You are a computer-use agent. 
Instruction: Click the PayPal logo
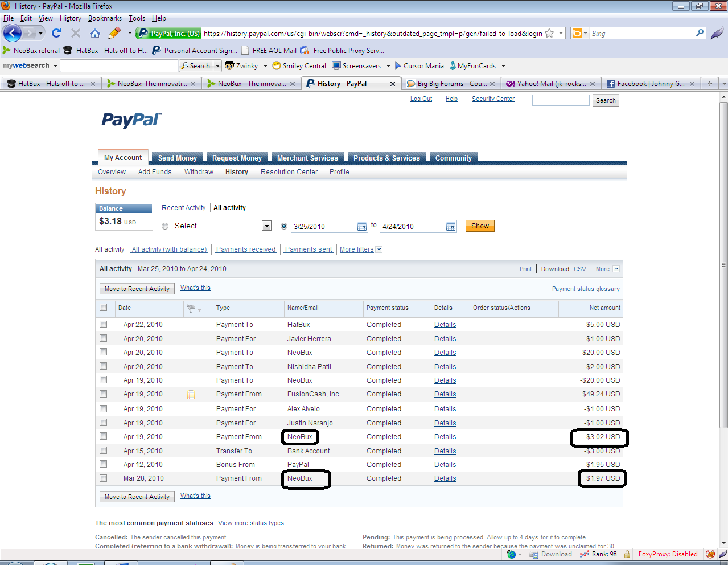tap(131, 121)
